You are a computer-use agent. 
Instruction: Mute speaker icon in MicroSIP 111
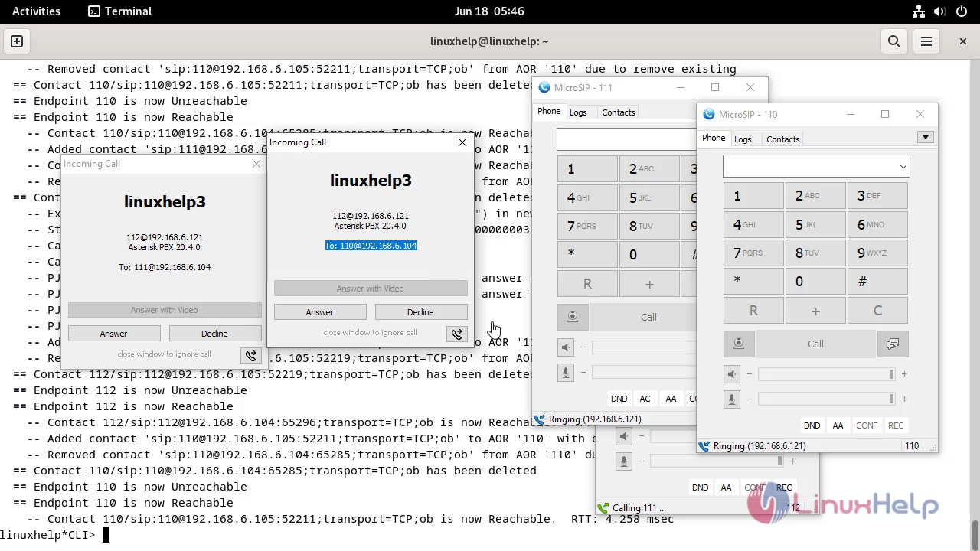[566, 347]
